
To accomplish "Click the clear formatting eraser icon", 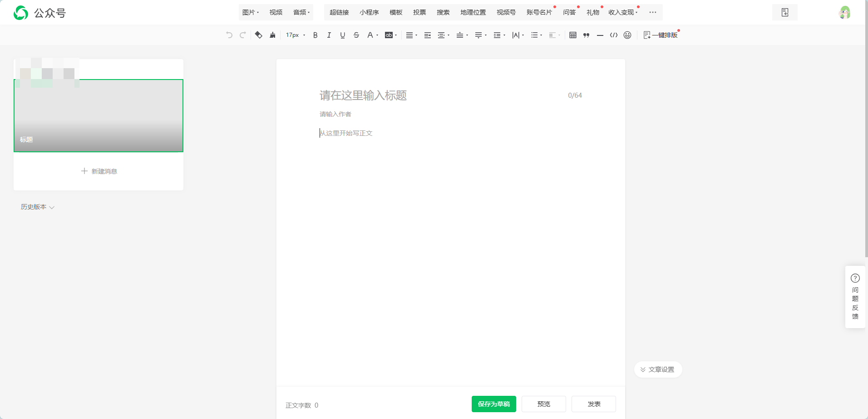I will click(x=258, y=35).
